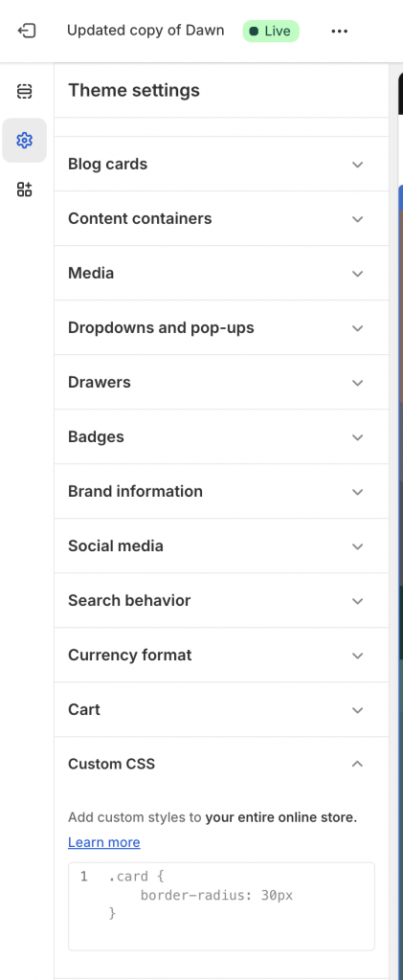Expand the Media settings chevron
Image resolution: width=403 pixels, height=980 pixels.
coord(357,273)
